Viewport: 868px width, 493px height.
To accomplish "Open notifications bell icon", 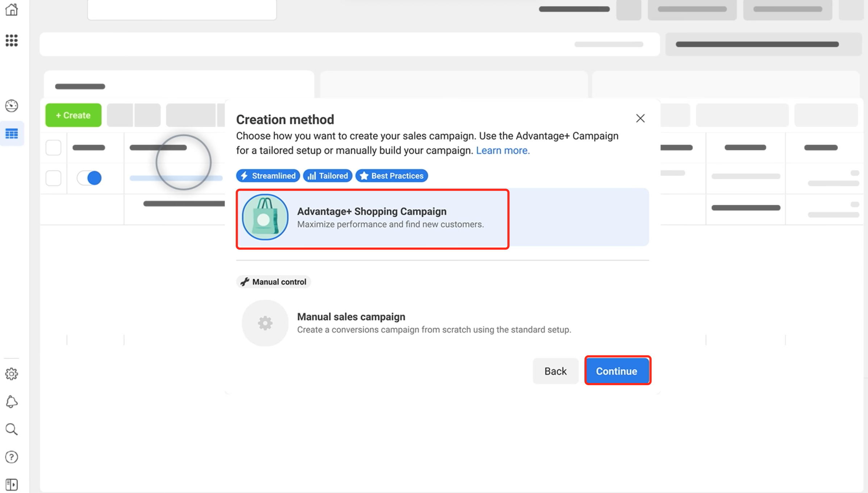I will coord(12,401).
